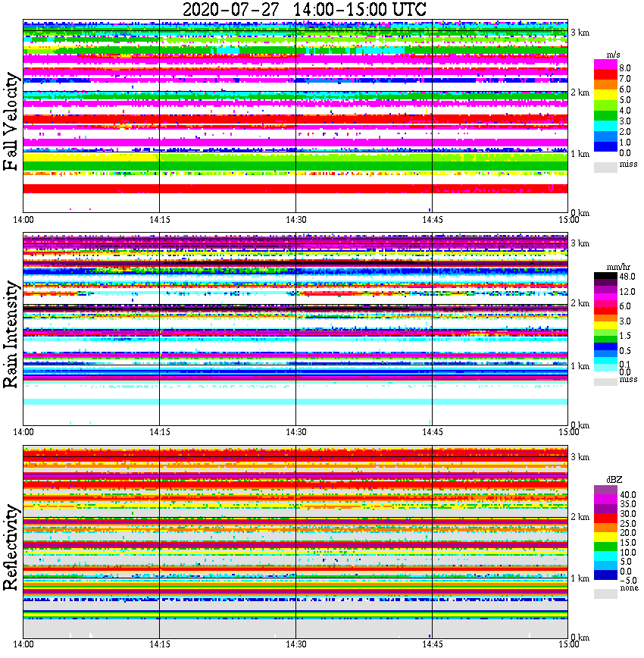Click the "14:15" time tick under Reflectivity panel

(160, 644)
